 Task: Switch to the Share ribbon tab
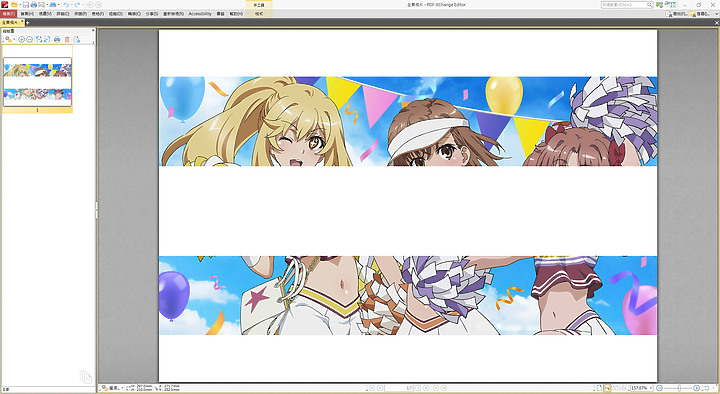pos(152,14)
